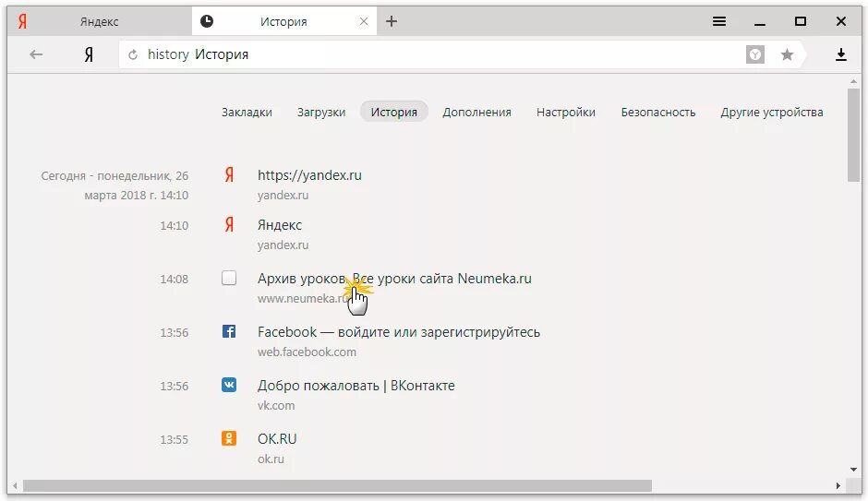The image size is (868, 501).
Task: Click the horizontal scrollbar thumb
Action: [x=336, y=486]
